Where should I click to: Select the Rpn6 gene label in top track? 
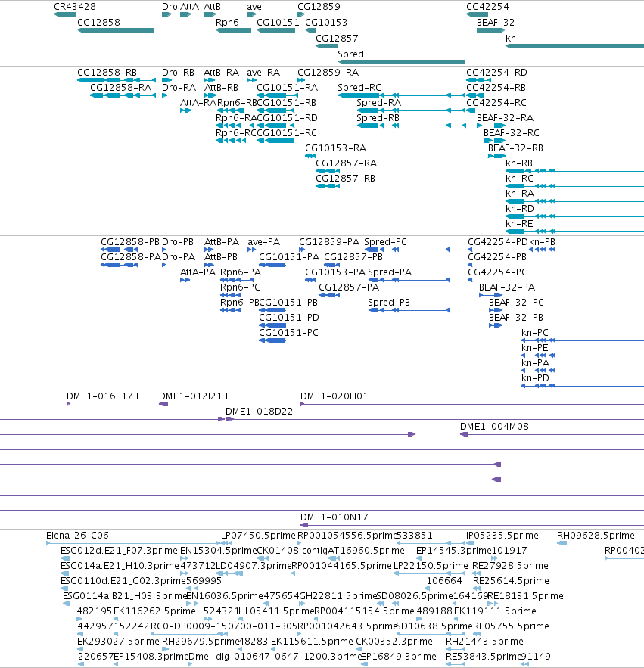coord(227,23)
